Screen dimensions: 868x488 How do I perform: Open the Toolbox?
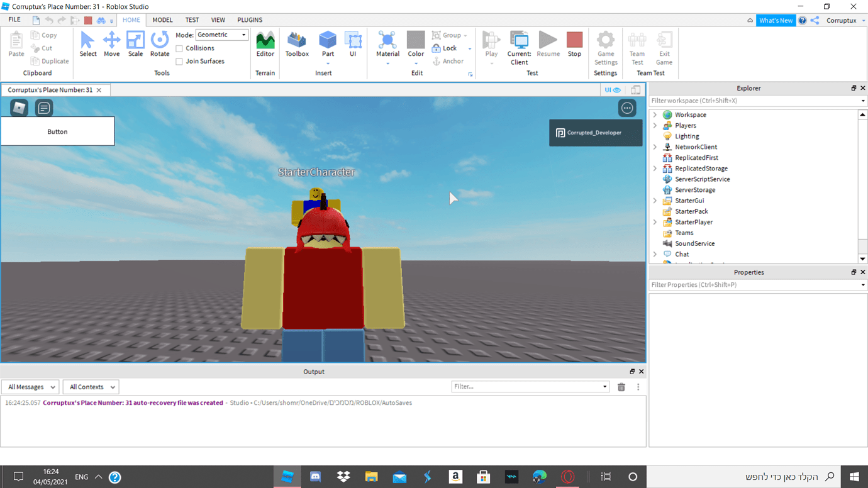(x=296, y=43)
